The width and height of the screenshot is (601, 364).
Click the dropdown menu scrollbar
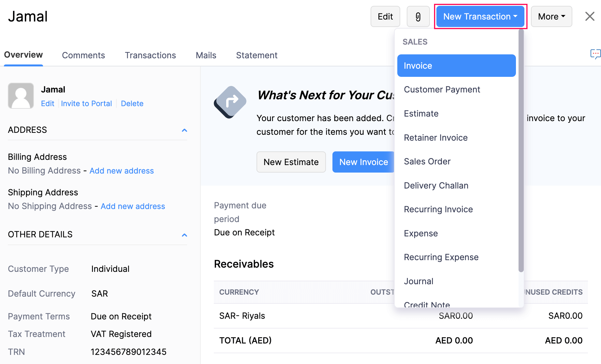pyautogui.click(x=521, y=150)
